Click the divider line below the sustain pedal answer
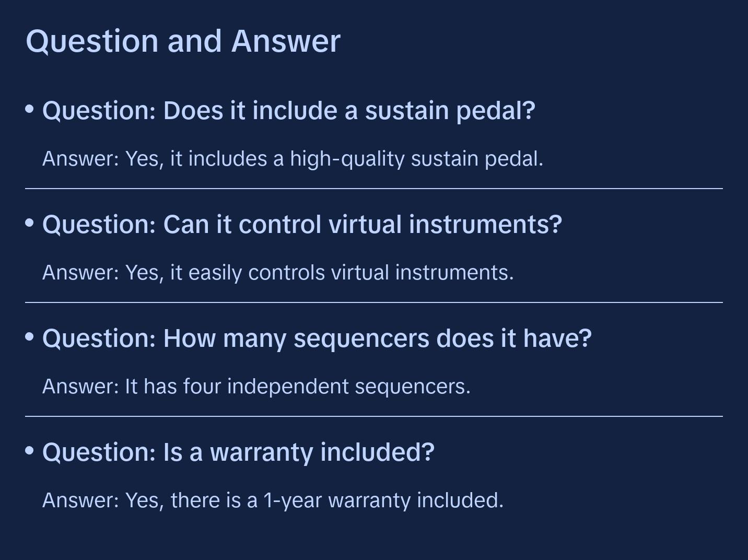 [374, 189]
